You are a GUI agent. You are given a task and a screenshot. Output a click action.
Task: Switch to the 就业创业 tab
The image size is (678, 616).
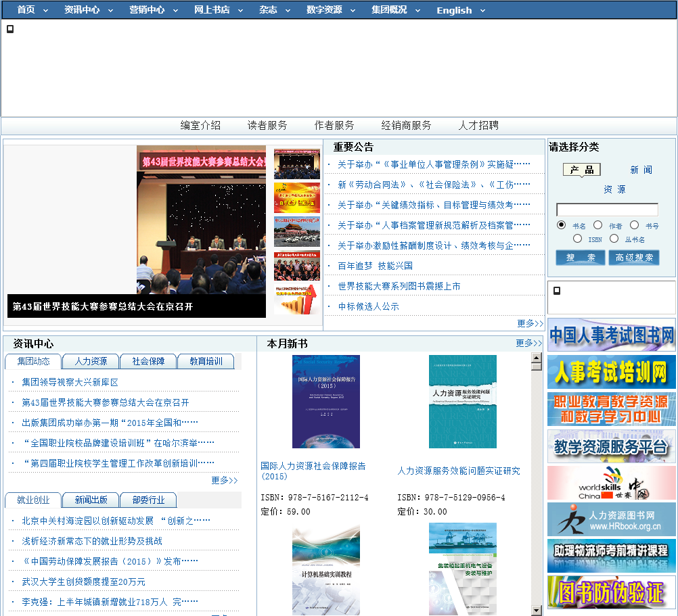point(33,500)
